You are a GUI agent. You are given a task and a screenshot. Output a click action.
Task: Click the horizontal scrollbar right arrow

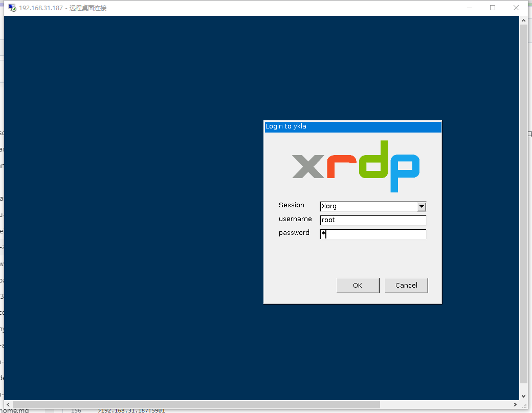point(515,404)
